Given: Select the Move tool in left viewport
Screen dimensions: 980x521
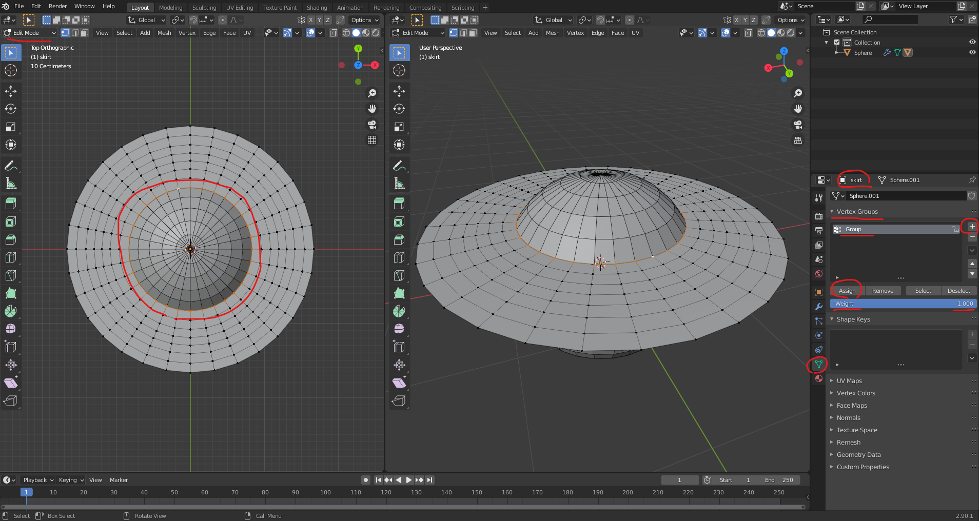Looking at the screenshot, I should (11, 91).
